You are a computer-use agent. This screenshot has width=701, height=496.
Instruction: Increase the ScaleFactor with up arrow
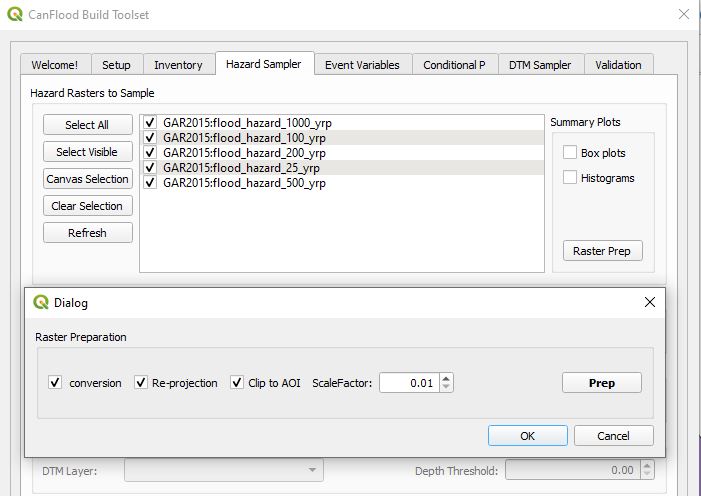click(x=446, y=378)
